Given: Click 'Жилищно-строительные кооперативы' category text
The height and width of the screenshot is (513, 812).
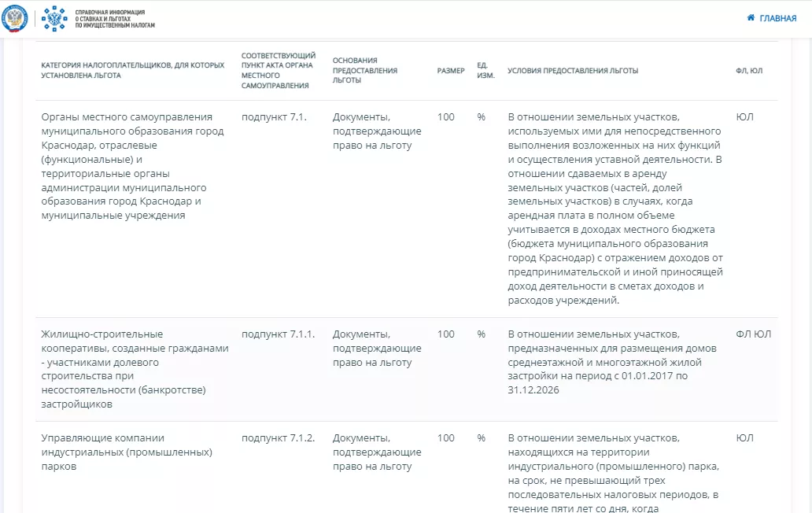Looking at the screenshot, I should pyautogui.click(x=135, y=369).
